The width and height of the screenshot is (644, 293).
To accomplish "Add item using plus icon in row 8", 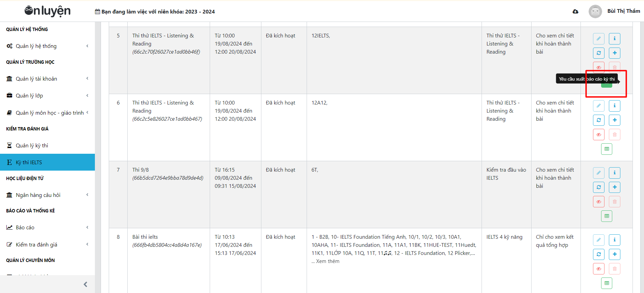I will click(x=615, y=254).
